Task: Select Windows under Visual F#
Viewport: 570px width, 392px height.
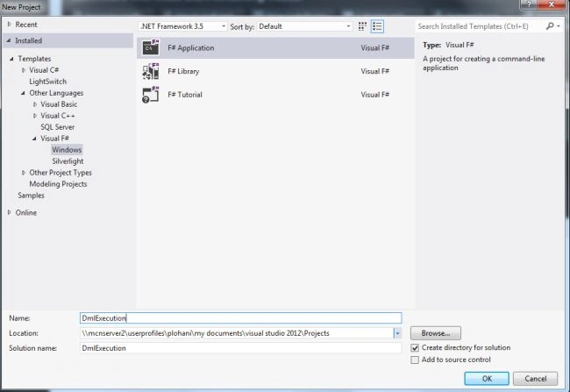Action: point(67,150)
